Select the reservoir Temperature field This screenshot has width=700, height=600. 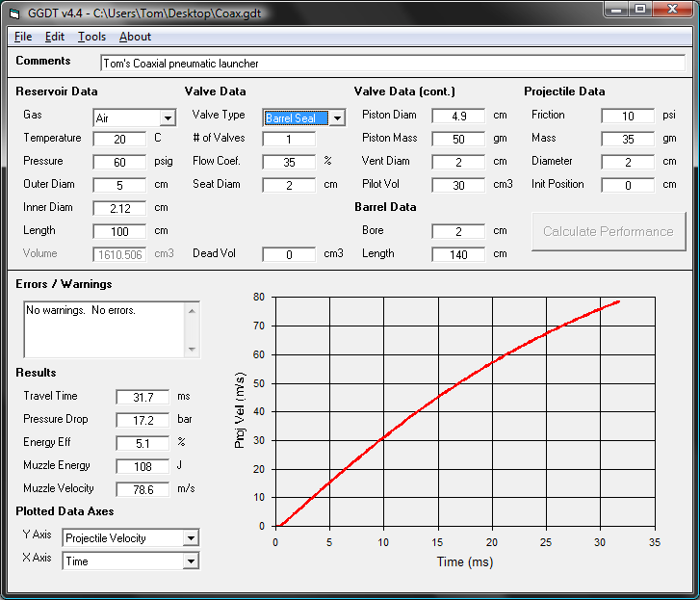[119, 139]
